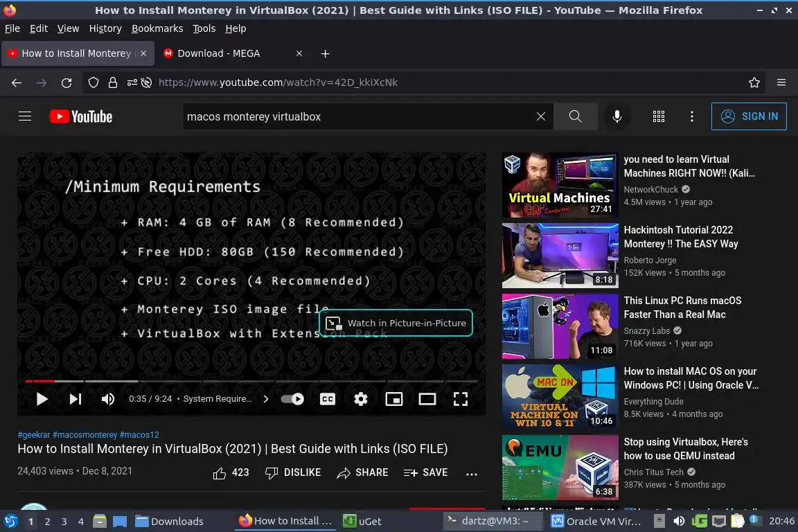Open uGet from the taskbar

pyautogui.click(x=362, y=522)
